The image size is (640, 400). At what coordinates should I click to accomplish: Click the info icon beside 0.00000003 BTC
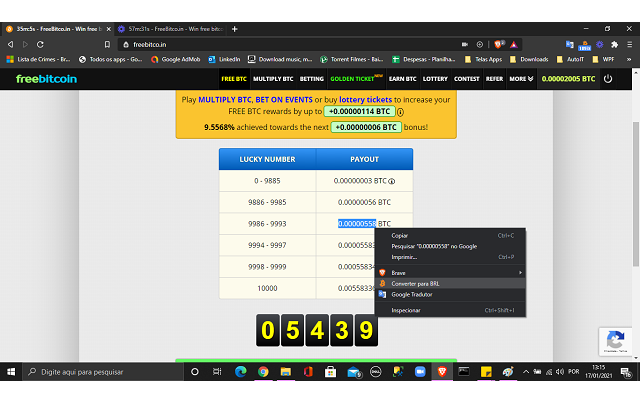(391, 181)
